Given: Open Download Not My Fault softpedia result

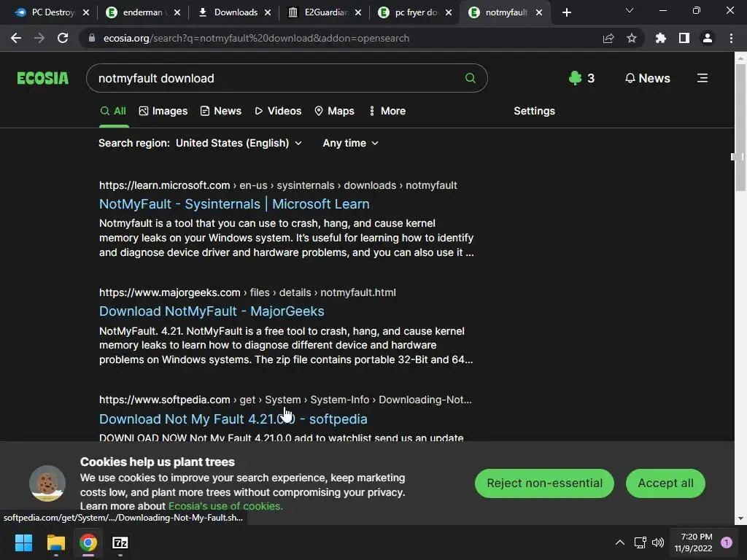Looking at the screenshot, I should 233,419.
